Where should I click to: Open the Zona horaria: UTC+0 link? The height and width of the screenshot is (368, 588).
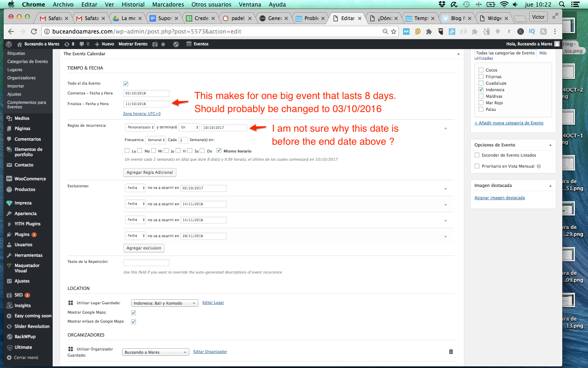(142, 114)
